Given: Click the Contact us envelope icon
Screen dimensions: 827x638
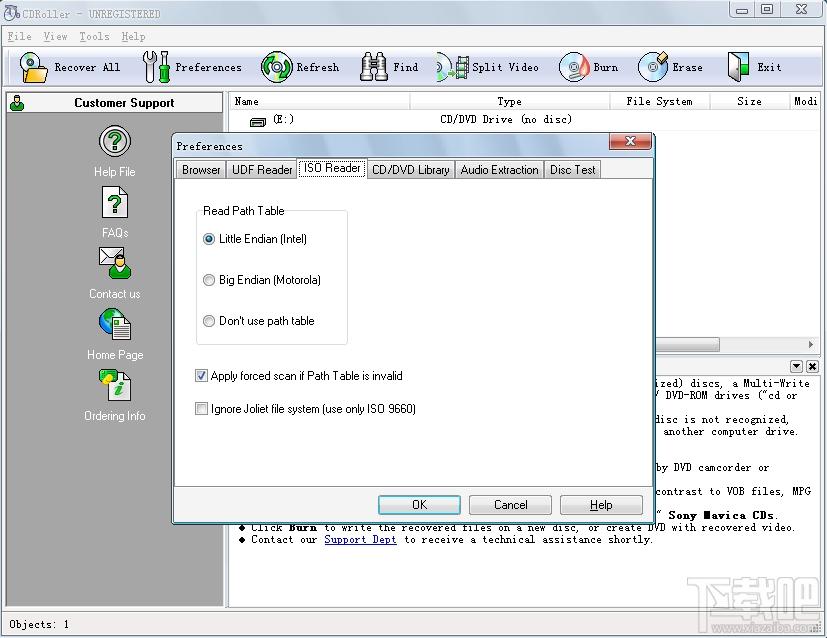Looking at the screenshot, I should pyautogui.click(x=114, y=263).
